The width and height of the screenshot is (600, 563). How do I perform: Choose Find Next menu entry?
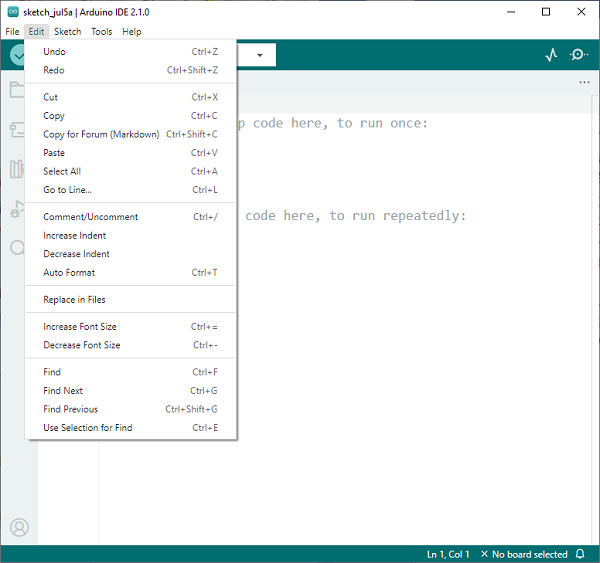coord(130,390)
